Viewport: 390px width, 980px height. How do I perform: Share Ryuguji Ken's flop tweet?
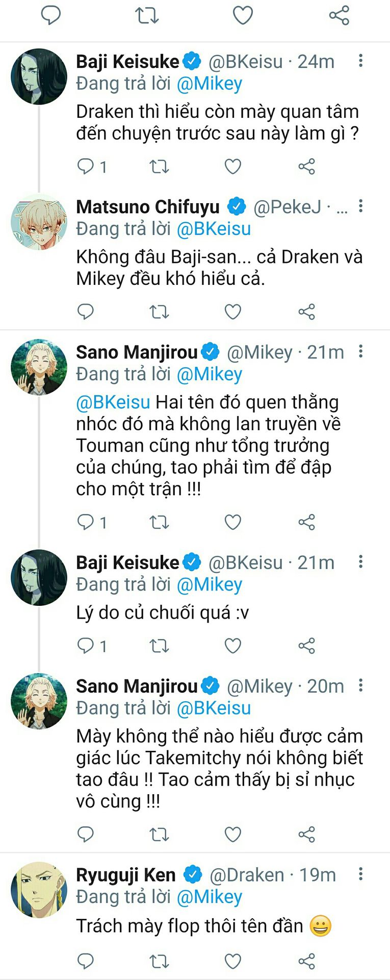click(306, 961)
